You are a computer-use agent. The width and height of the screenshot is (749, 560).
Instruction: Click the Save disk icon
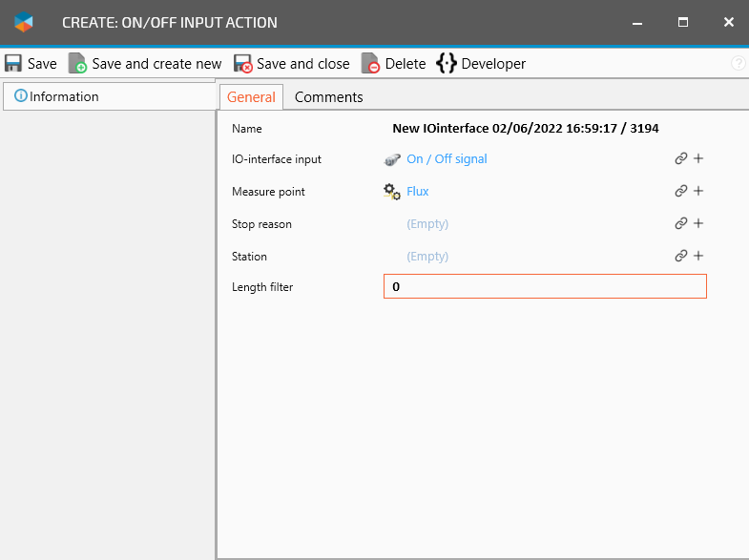click(13, 64)
